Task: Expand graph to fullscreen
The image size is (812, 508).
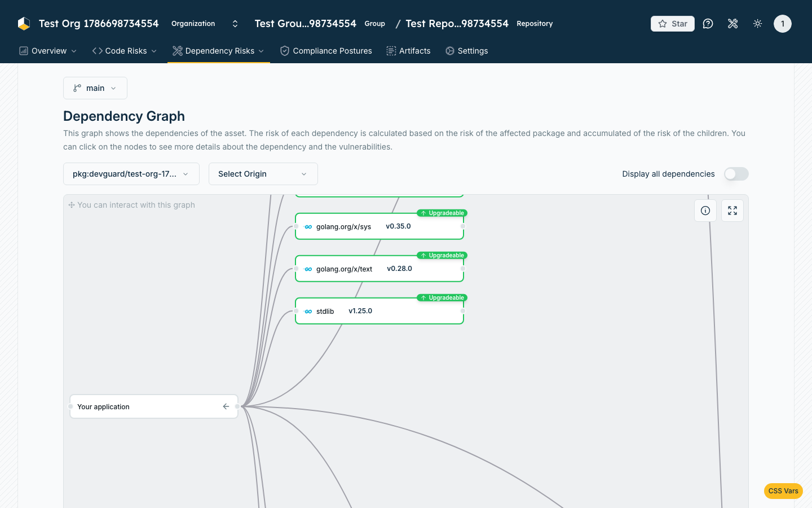Action: [x=732, y=211]
